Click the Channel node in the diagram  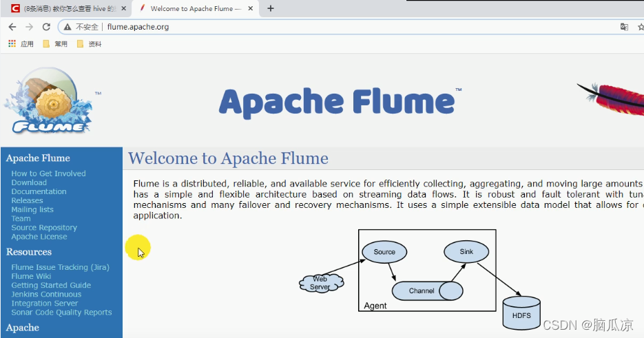(427, 291)
